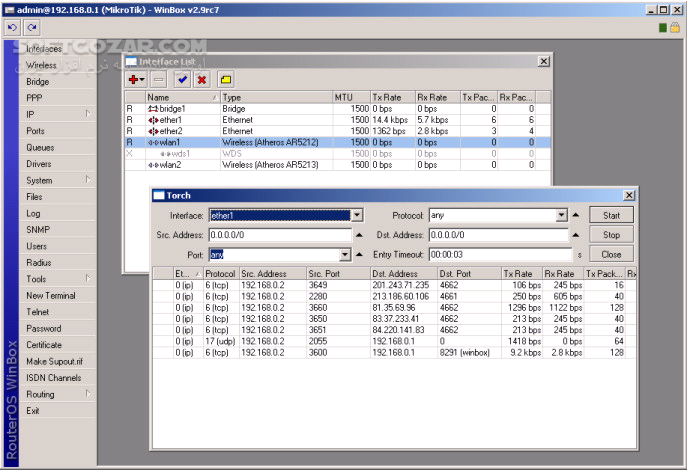This screenshot has height=470, width=688.
Task: Open the Routing submenu
Action: (57, 394)
